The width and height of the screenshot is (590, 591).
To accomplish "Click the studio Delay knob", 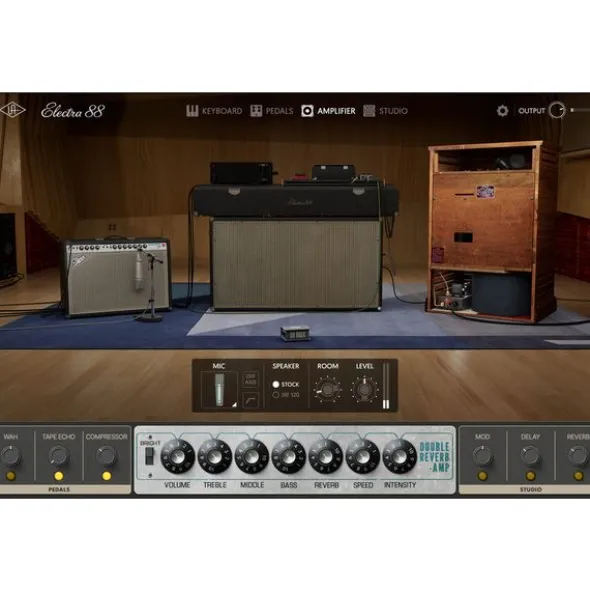I will [x=530, y=456].
